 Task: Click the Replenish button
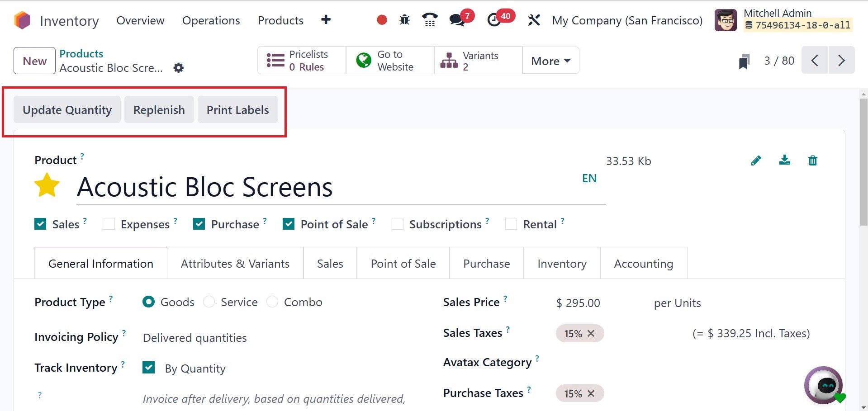[159, 110]
